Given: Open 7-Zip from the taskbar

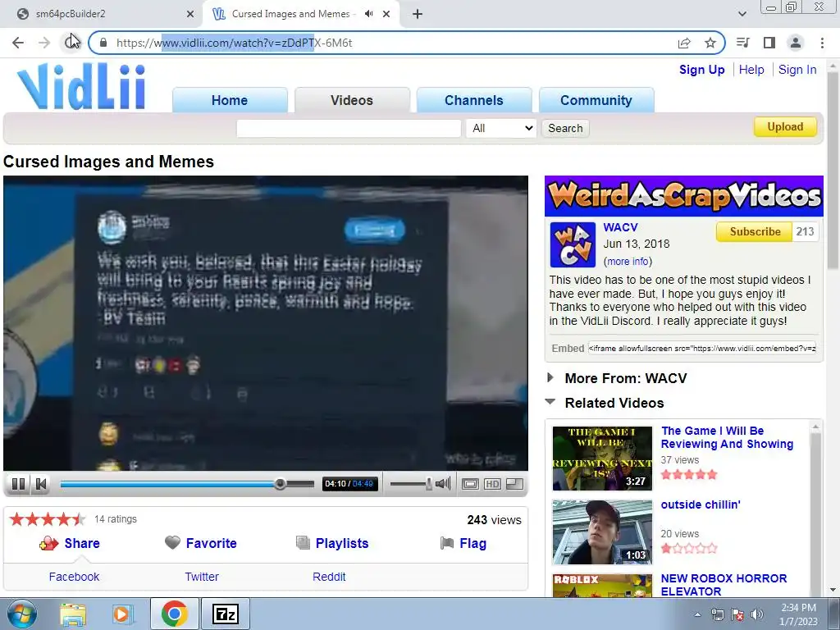Looking at the screenshot, I should point(225,614).
